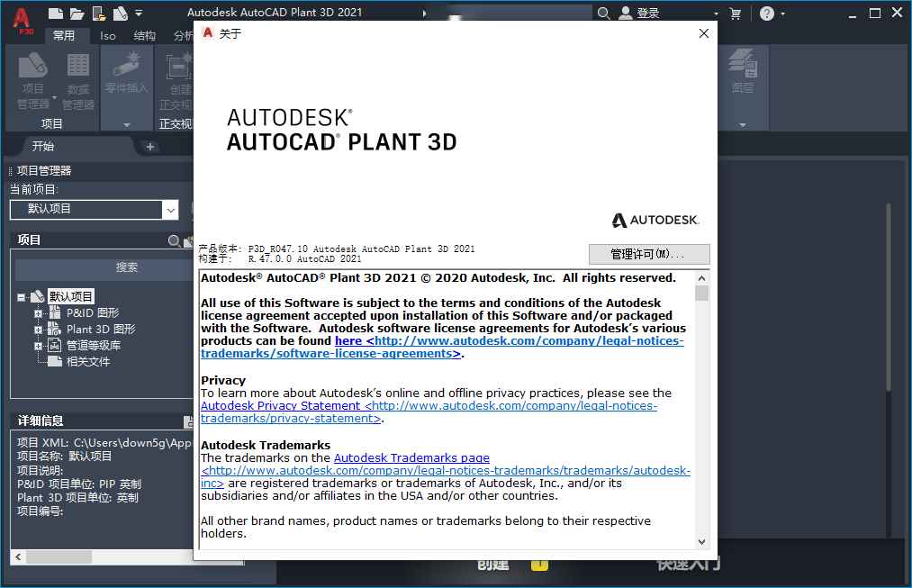
Task: Expand the 零件插入 panel dropdown arrow
Action: tap(126, 124)
